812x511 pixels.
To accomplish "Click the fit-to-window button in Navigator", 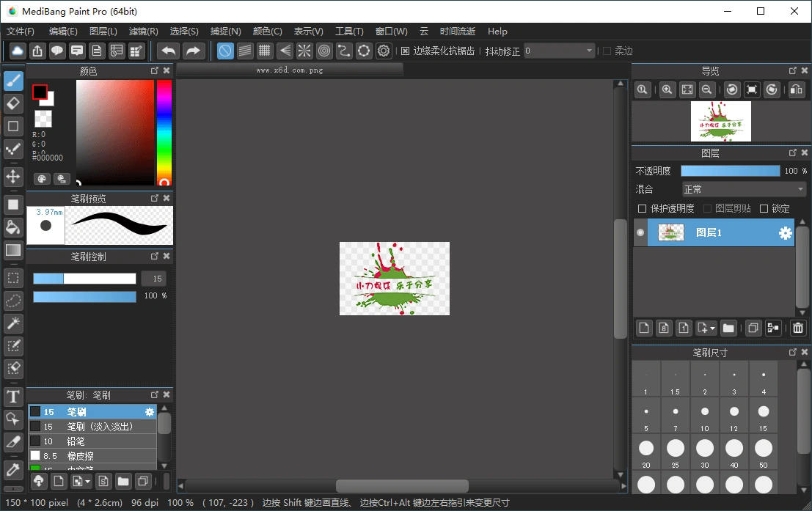I will click(x=687, y=89).
